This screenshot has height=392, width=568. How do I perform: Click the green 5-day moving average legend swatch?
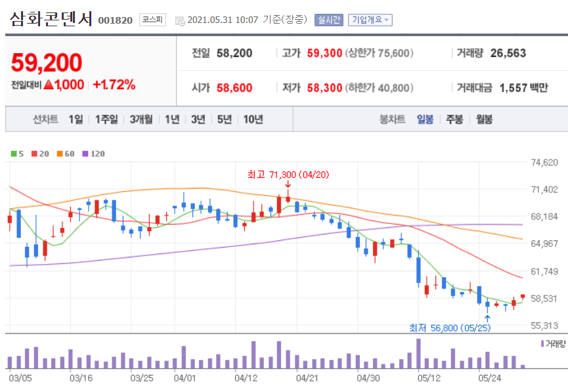pyautogui.click(x=14, y=154)
